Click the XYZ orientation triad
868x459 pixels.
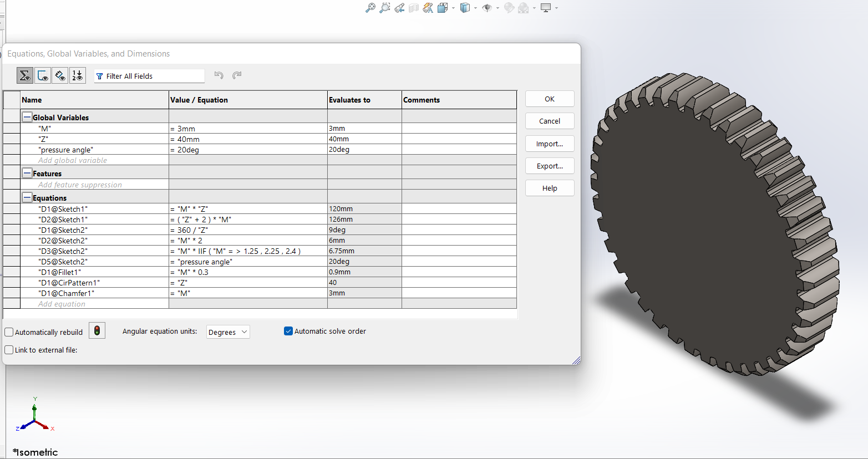pyautogui.click(x=34, y=415)
